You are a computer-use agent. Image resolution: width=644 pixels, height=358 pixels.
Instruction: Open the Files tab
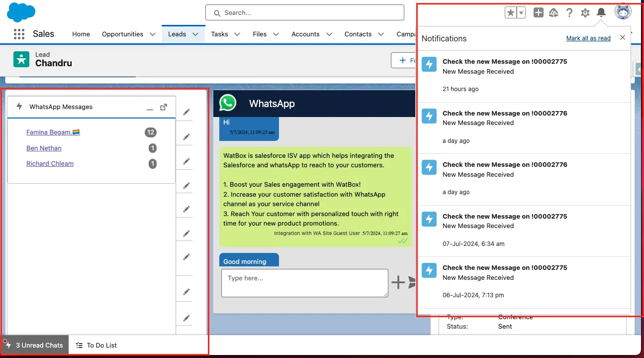[260, 34]
